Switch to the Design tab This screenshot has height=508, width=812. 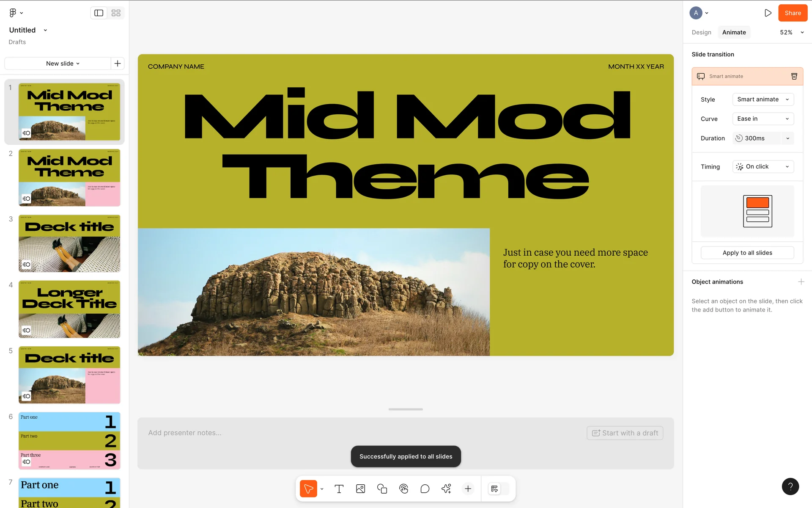(701, 33)
